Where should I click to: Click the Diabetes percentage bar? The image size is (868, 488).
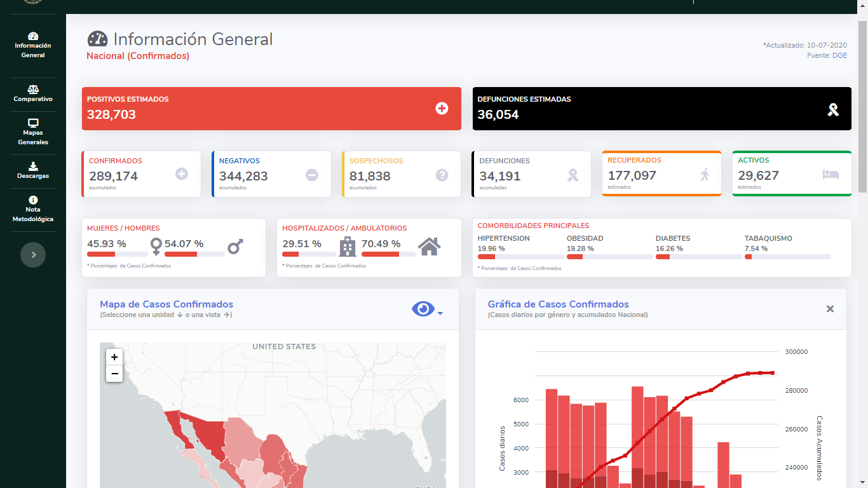(x=698, y=257)
